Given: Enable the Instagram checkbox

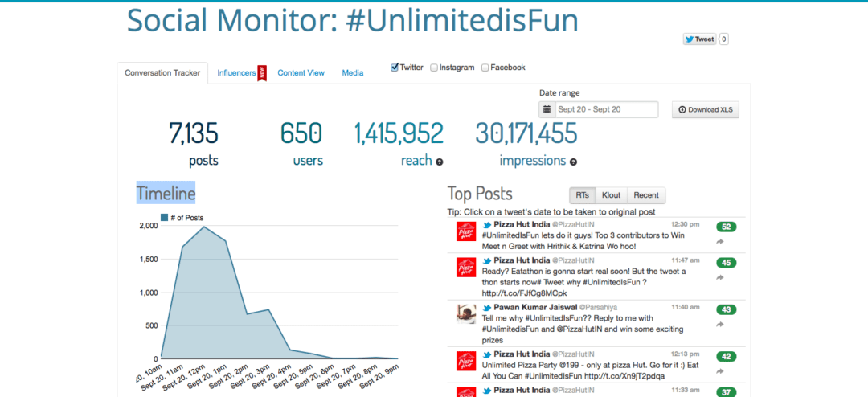Looking at the screenshot, I should 434,68.
